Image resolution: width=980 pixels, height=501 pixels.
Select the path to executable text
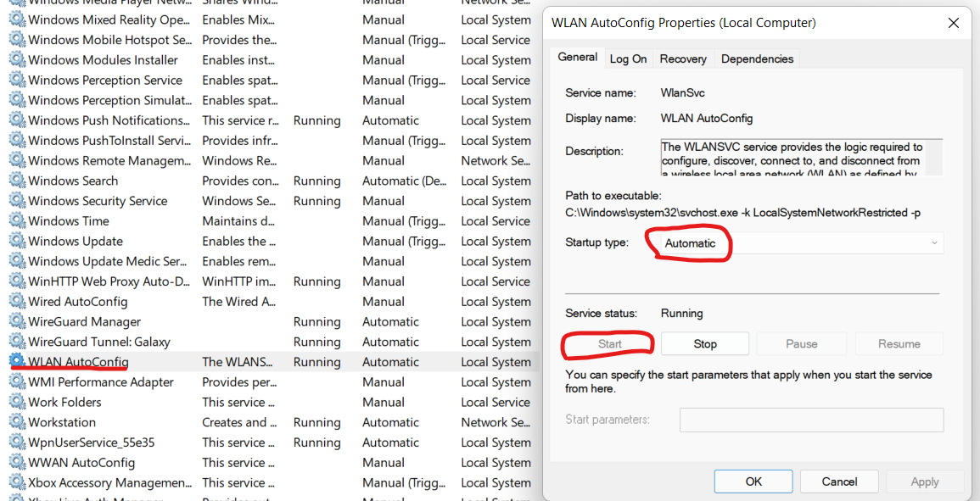[742, 213]
